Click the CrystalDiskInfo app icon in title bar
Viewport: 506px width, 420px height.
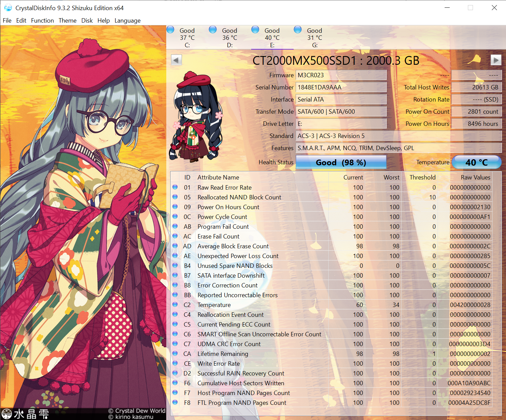coord(8,8)
